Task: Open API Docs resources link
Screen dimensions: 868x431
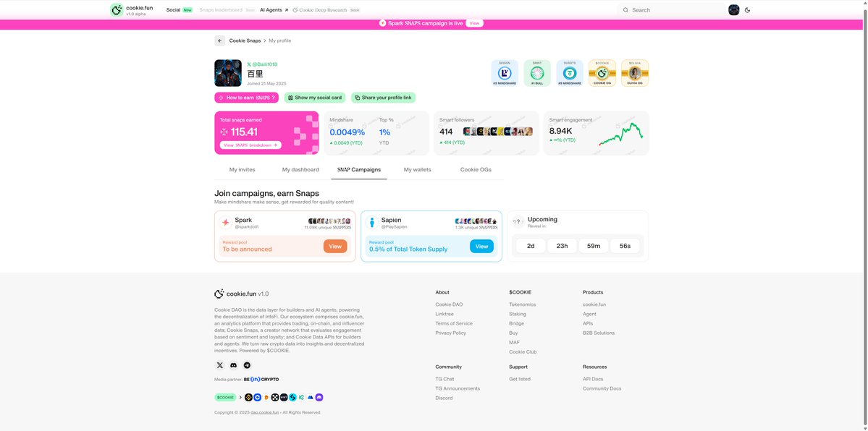Action: pyautogui.click(x=593, y=379)
